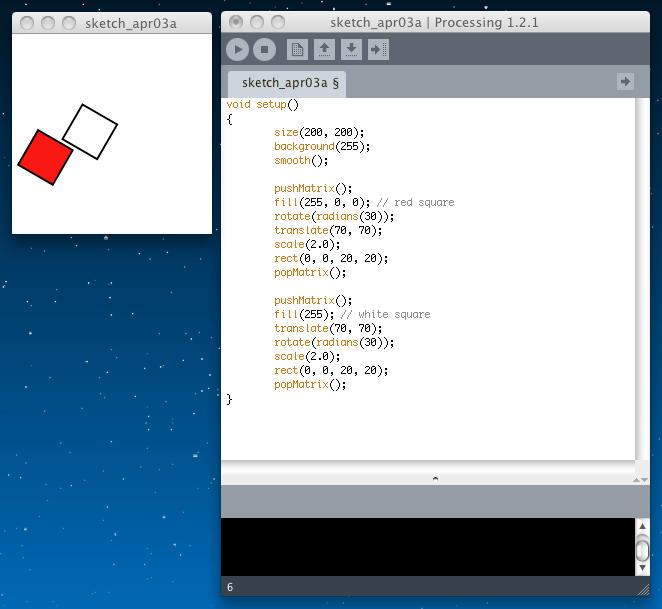Close the sketch_apr03a output window
Viewport: 662px width, 609px height.
pyautogui.click(x=27, y=23)
